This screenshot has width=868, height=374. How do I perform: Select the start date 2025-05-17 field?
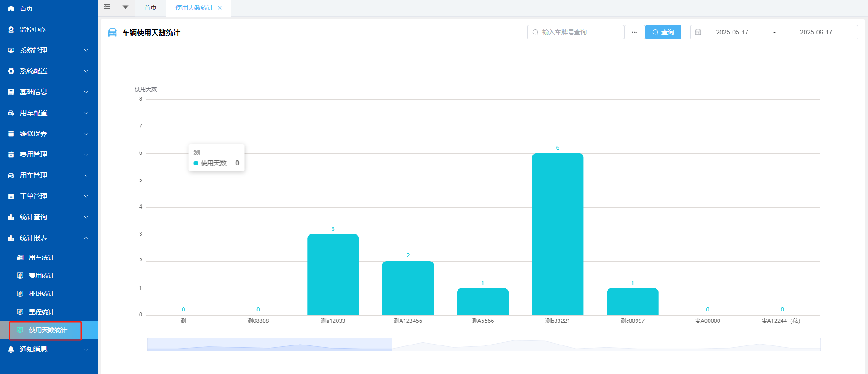tap(732, 32)
